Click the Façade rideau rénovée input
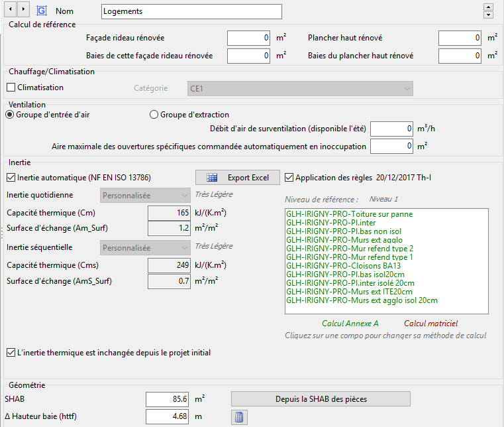 click(248, 38)
